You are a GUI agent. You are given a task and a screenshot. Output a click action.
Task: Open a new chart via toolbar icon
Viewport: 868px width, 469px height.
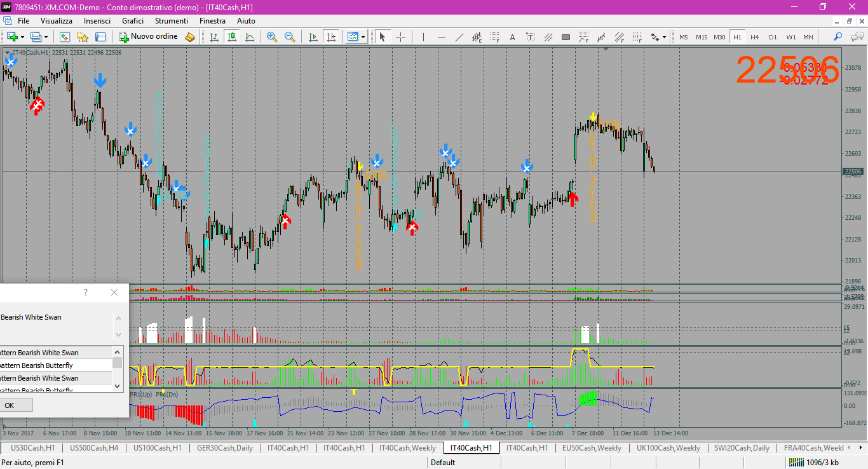12,37
